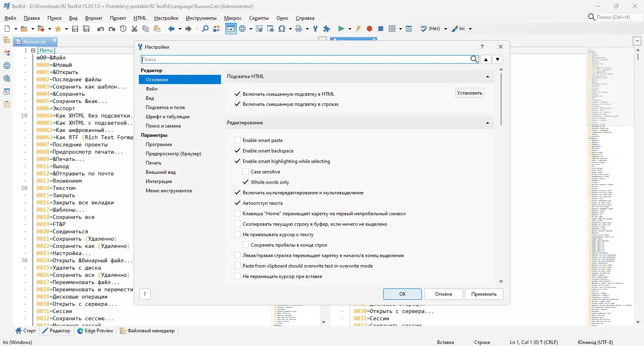Uncheck the Whole words only option
The width and height of the screenshot is (644, 346).
pos(246,182)
